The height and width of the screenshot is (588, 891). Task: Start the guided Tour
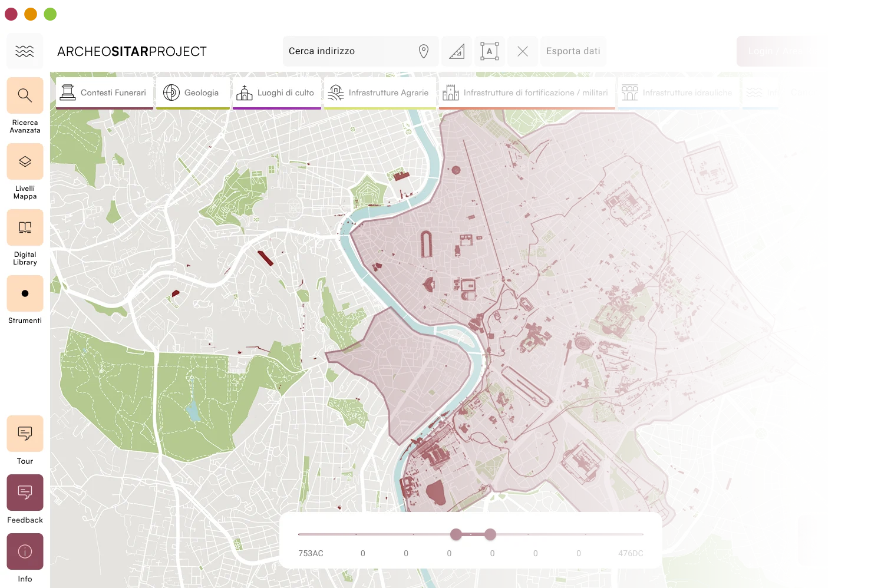[25, 434]
